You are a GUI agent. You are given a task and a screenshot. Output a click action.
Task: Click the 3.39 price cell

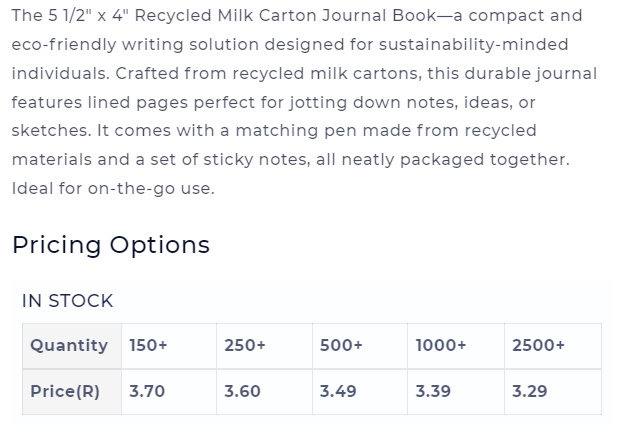(x=456, y=392)
